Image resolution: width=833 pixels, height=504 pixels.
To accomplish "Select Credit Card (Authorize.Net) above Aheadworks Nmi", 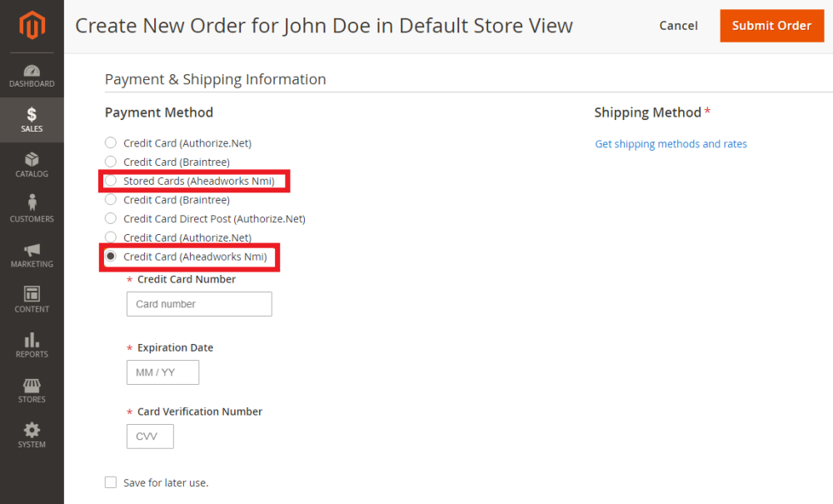I will 111,237.
